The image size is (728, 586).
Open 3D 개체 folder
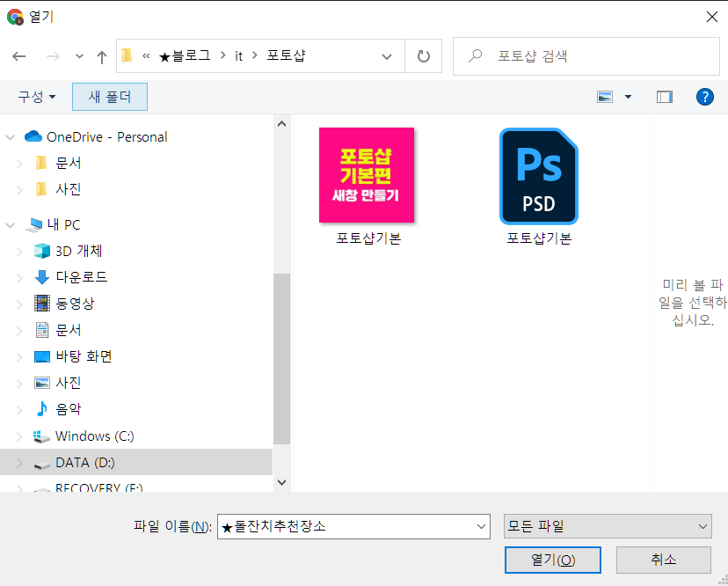[x=78, y=251]
